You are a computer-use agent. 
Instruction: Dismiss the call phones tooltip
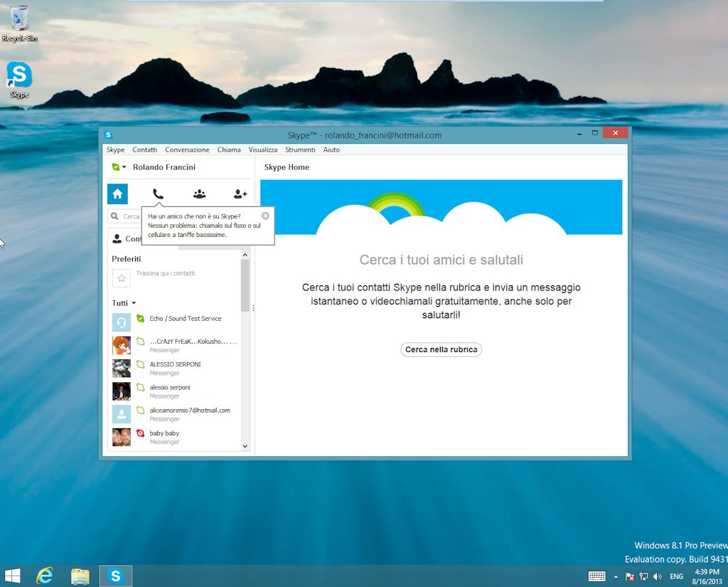[265, 216]
